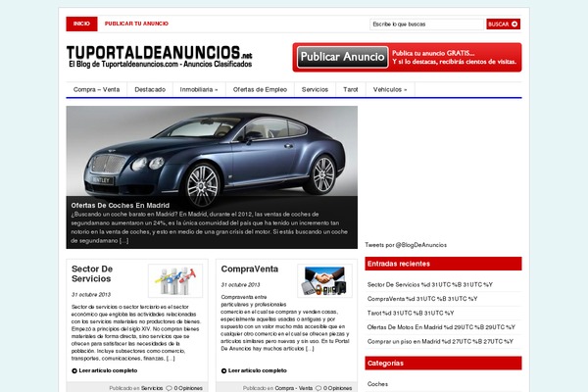
Task: Open the 'Tweets por @BlogDeAnuncios' link
Action: click(406, 245)
